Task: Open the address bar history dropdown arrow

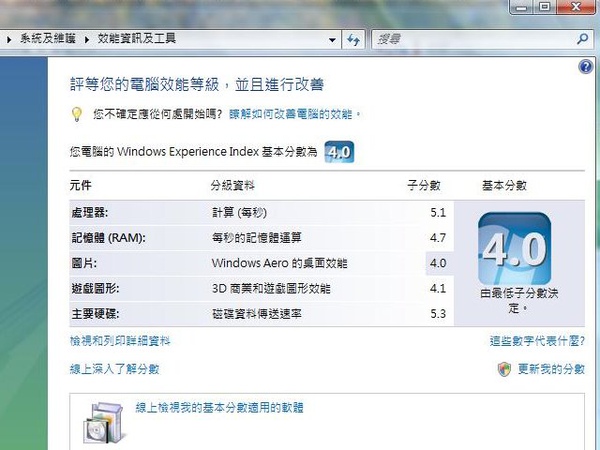Action: tap(332, 39)
